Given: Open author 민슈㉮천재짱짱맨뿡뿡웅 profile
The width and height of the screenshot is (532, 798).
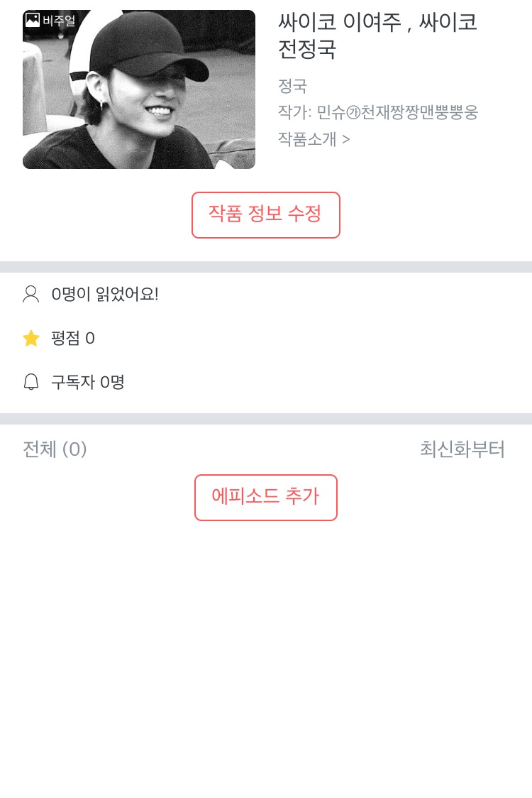Looking at the screenshot, I should pos(397,112).
